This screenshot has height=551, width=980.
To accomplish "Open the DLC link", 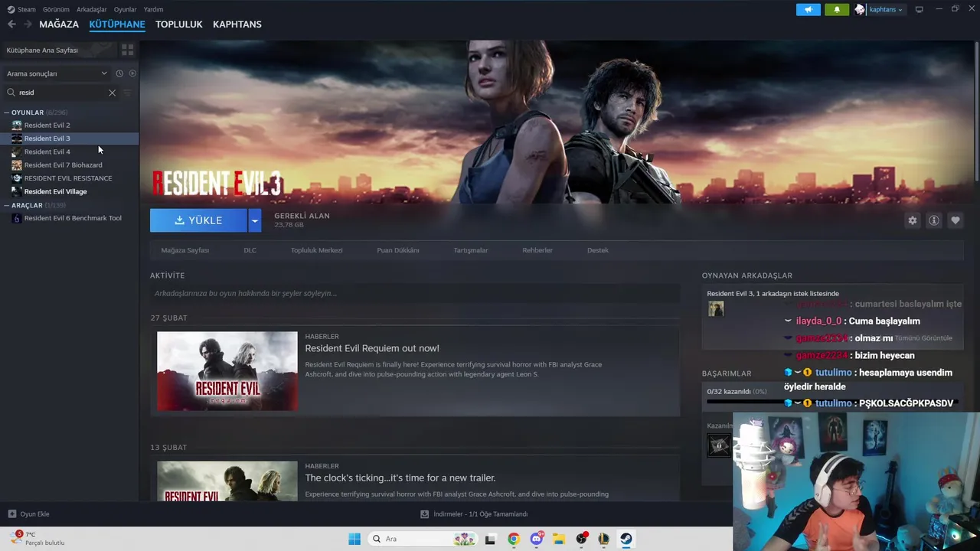I will click(x=250, y=250).
